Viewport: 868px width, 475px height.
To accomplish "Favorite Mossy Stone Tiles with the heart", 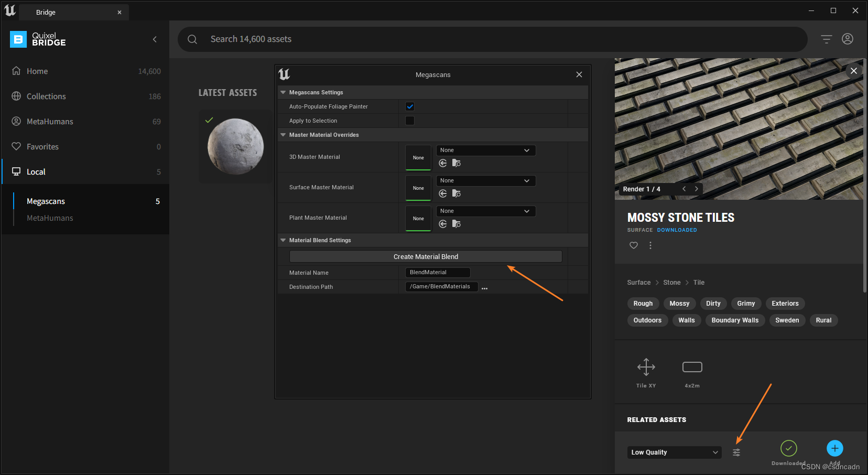I will point(634,245).
